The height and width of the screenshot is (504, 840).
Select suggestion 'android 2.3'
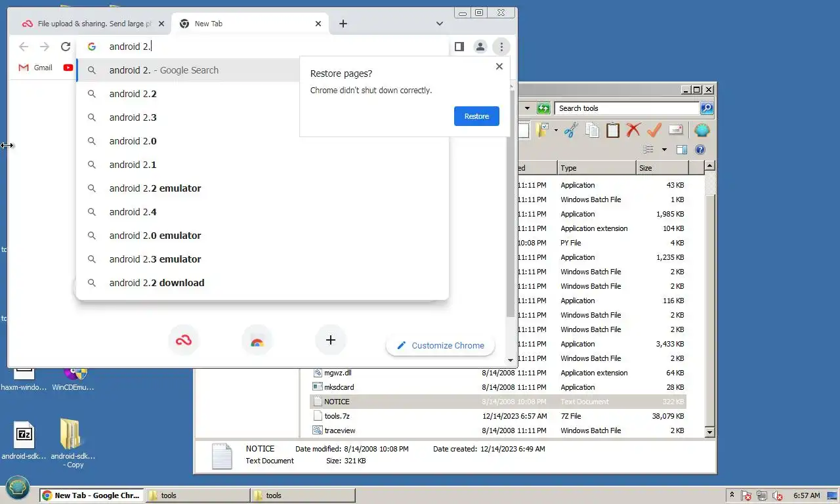(262, 117)
